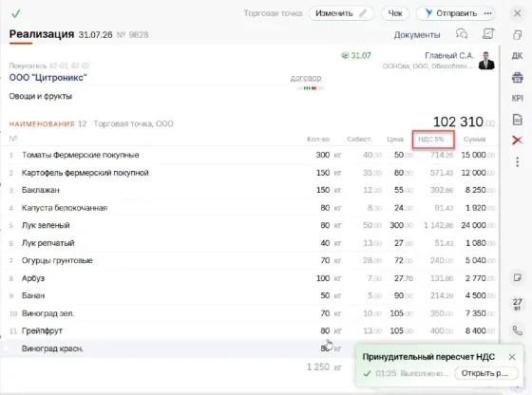The height and width of the screenshot is (395, 532).
Task: Click the sticky note sidebar icon
Action: click(x=518, y=277)
